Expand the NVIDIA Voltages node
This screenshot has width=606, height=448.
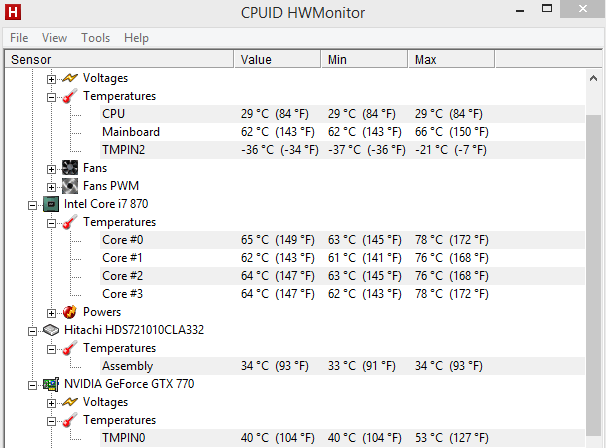point(51,403)
